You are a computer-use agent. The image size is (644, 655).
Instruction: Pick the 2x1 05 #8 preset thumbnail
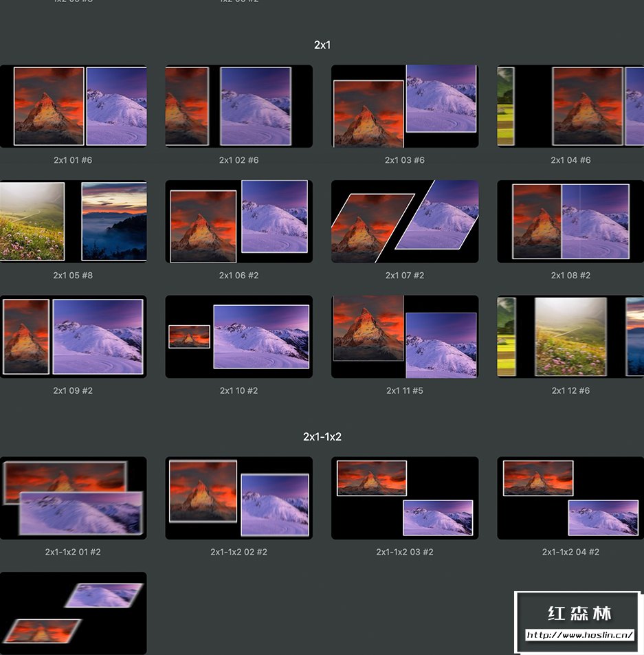(x=73, y=221)
